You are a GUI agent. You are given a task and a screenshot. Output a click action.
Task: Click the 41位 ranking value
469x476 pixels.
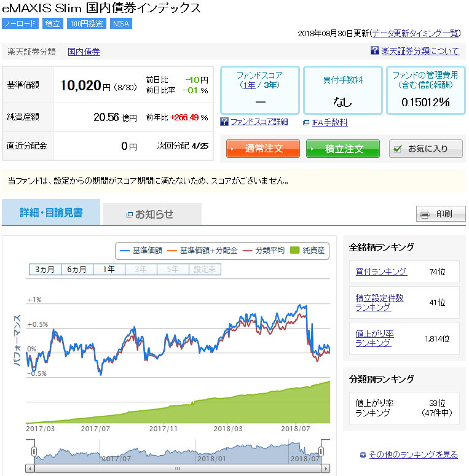coord(437,302)
